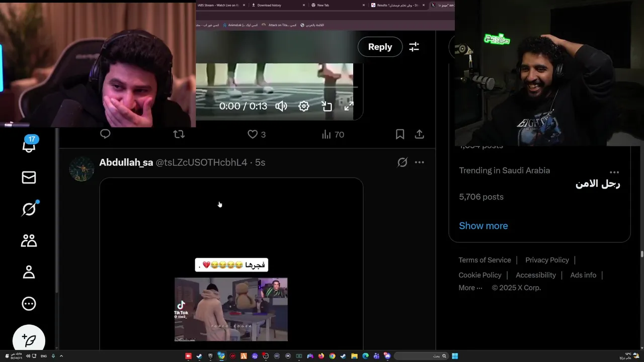Click the taskbar search box

tap(421, 356)
